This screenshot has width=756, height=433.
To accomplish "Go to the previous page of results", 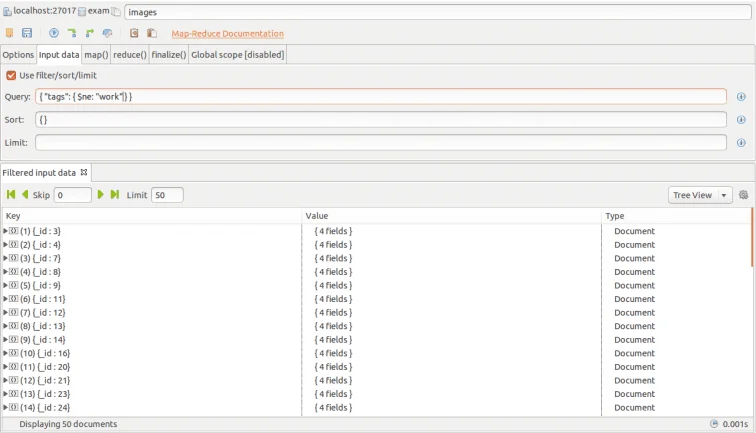I will [25, 194].
